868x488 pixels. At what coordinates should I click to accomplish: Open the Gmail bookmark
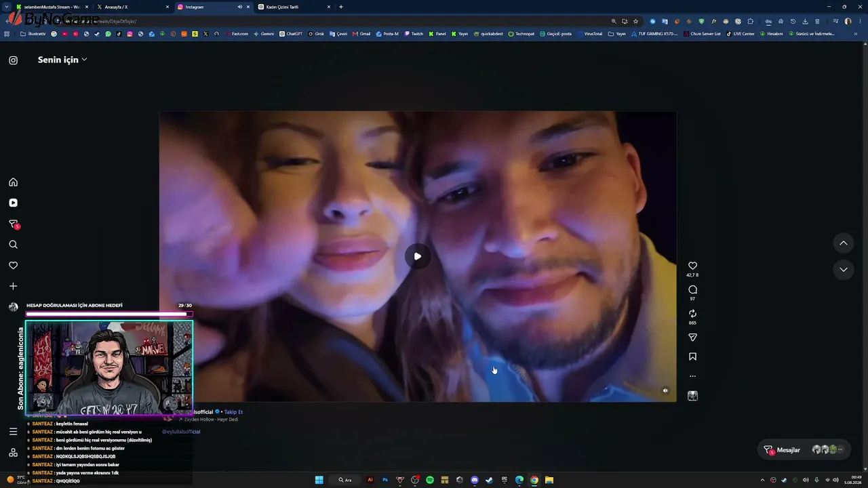pyautogui.click(x=362, y=34)
